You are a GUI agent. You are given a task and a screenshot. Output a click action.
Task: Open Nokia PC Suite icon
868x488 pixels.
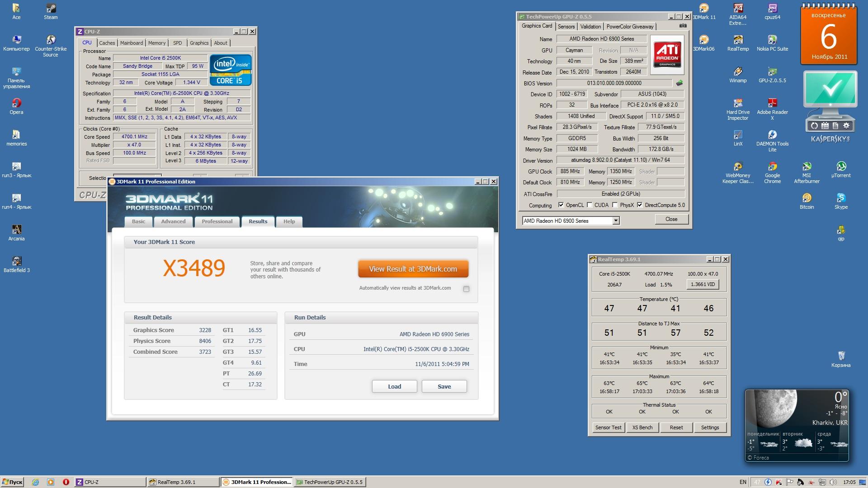[x=772, y=43]
